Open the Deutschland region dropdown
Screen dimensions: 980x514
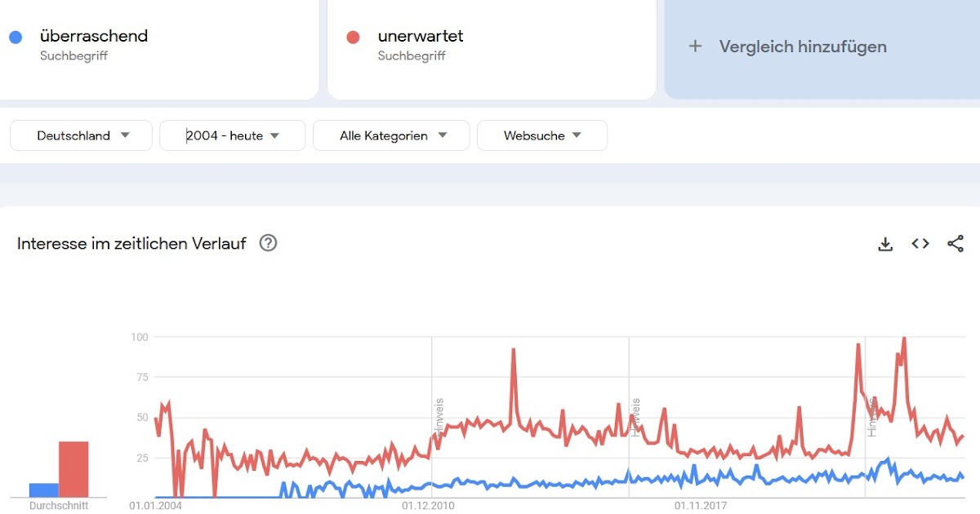[x=82, y=135]
